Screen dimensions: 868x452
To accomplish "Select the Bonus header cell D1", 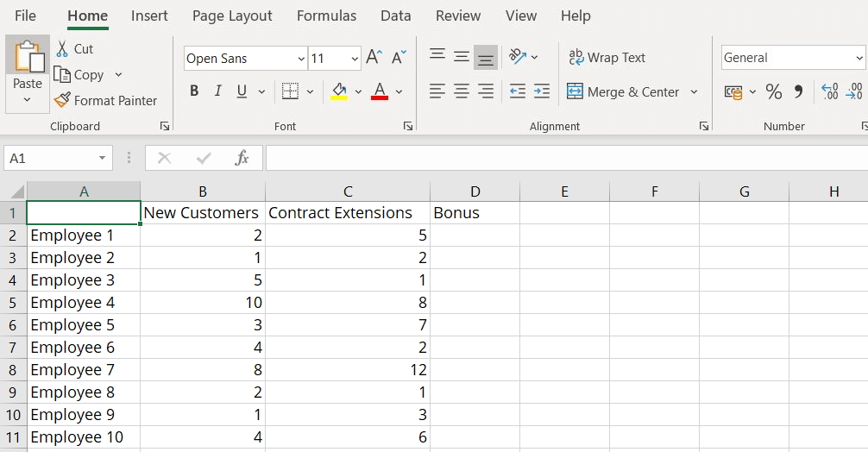I will [x=475, y=213].
